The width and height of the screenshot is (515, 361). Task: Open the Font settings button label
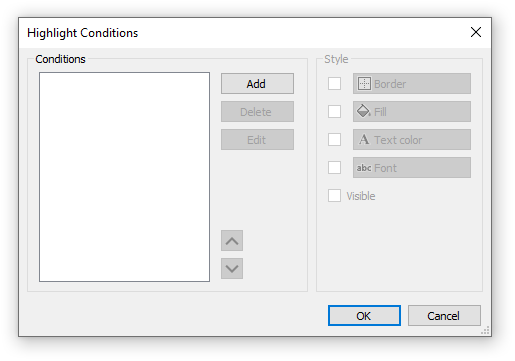[x=385, y=168]
